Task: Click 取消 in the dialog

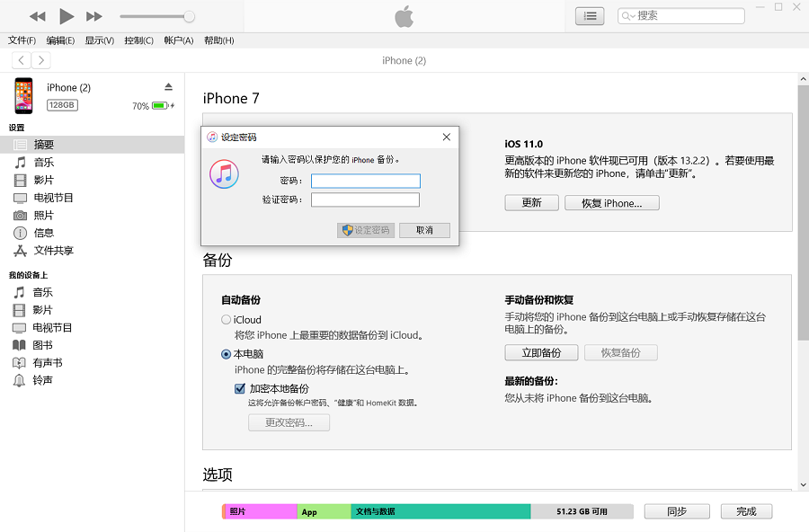Action: 424,230
